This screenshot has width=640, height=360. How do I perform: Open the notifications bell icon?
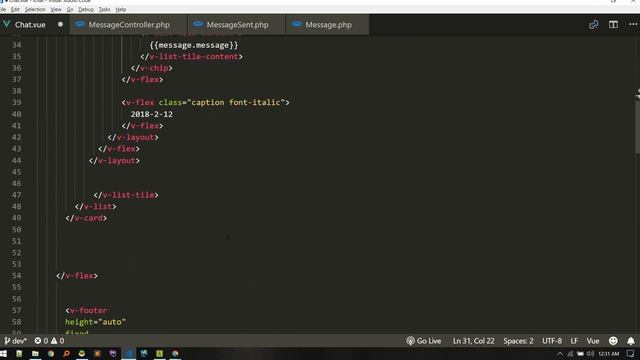pyautogui.click(x=631, y=341)
